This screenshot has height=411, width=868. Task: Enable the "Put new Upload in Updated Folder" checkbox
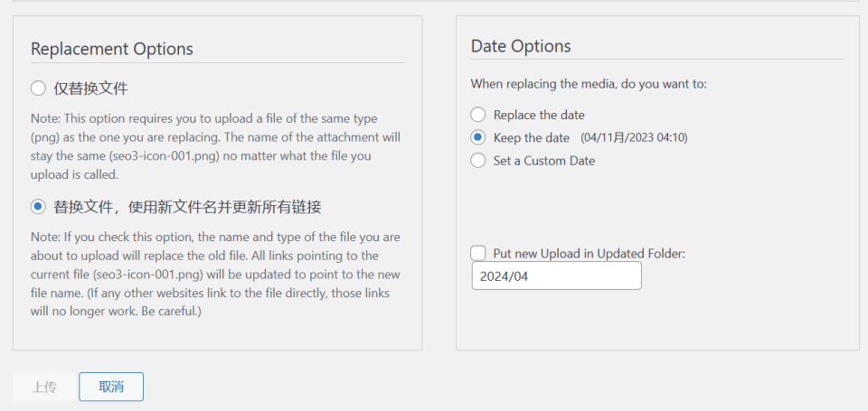tap(478, 254)
